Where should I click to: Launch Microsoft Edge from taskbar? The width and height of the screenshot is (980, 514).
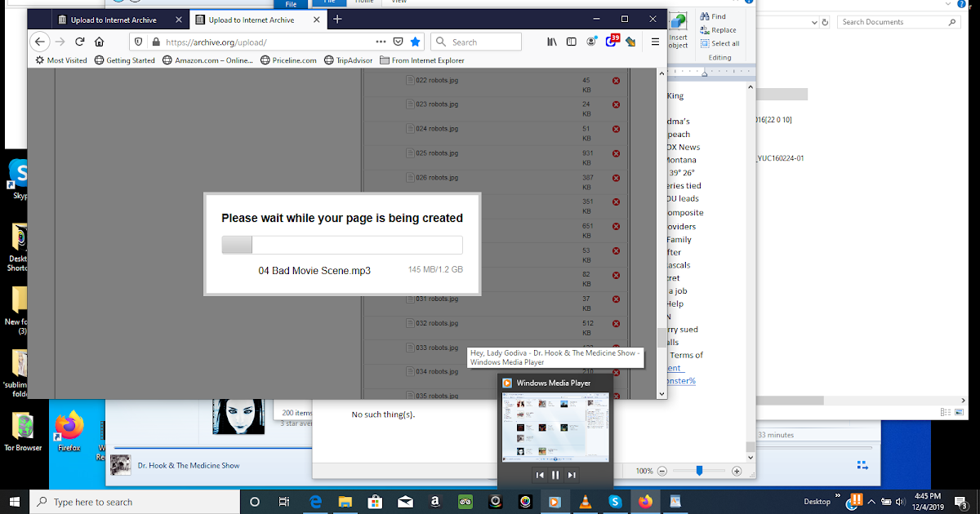(x=314, y=502)
